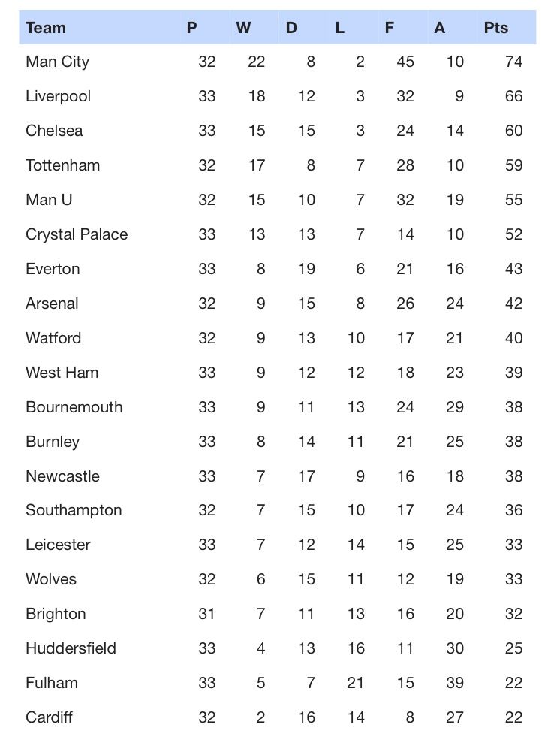Click Man City's 74 points value
This screenshot has width=560, height=752.
coord(513,62)
